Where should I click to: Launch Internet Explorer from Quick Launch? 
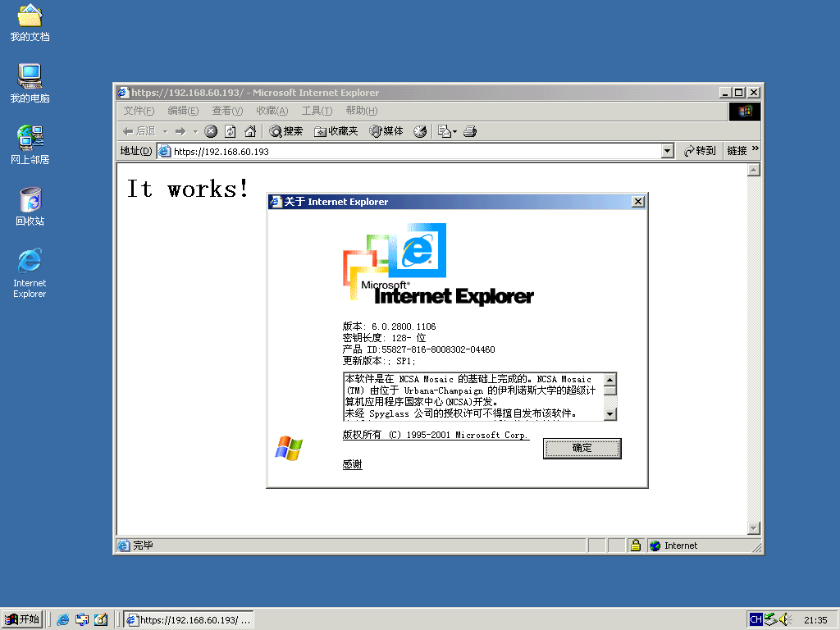[63, 620]
